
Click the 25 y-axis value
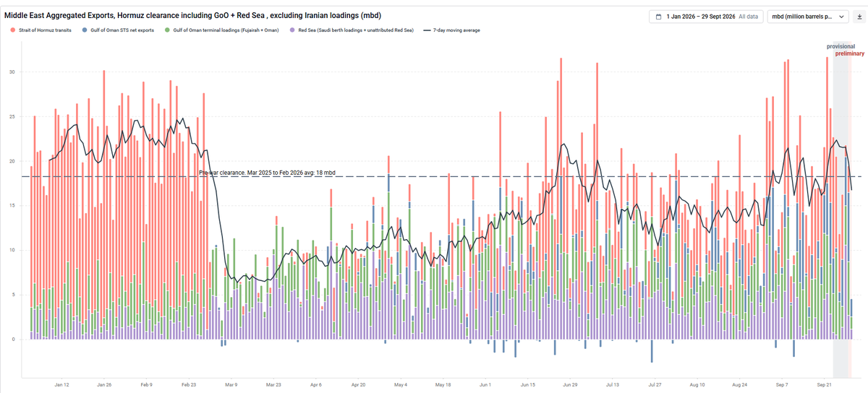(x=12, y=117)
